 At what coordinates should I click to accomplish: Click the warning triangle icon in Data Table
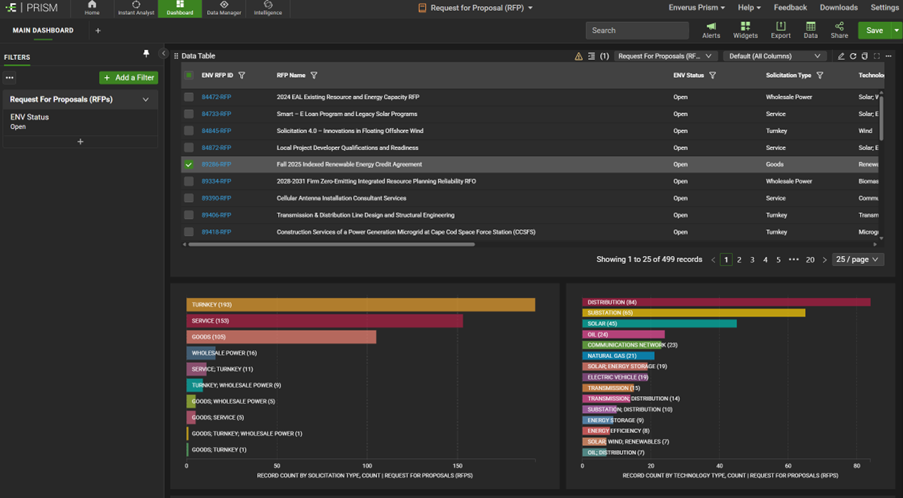[x=578, y=56]
